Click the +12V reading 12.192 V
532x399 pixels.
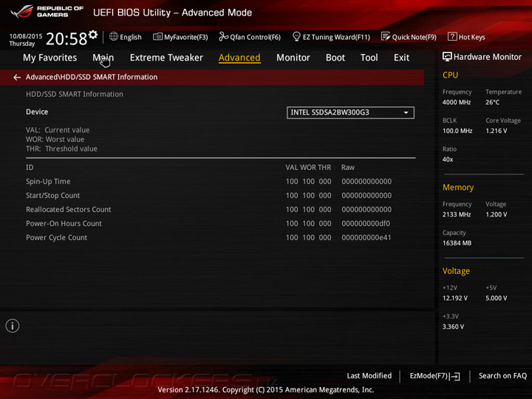(455, 299)
